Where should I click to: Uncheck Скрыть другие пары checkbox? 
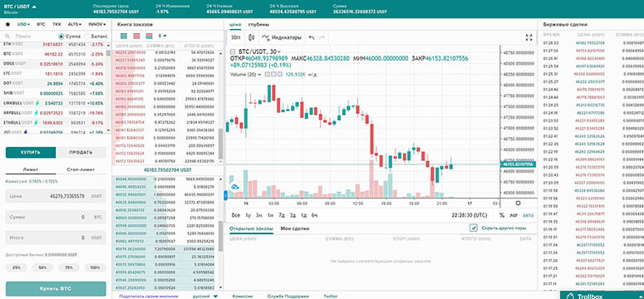coord(474,228)
